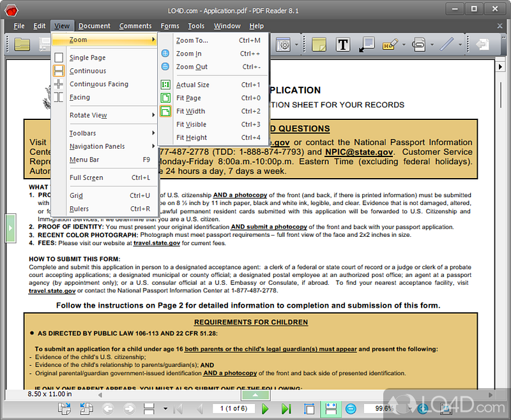Click the Fit Page icon
The width and height of the screenshot is (511, 420).
(x=165, y=98)
